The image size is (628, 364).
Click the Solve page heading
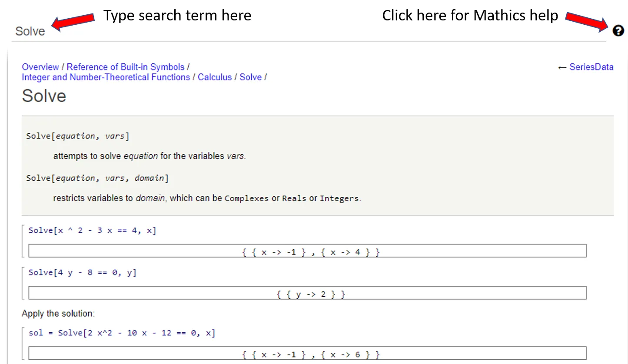44,96
